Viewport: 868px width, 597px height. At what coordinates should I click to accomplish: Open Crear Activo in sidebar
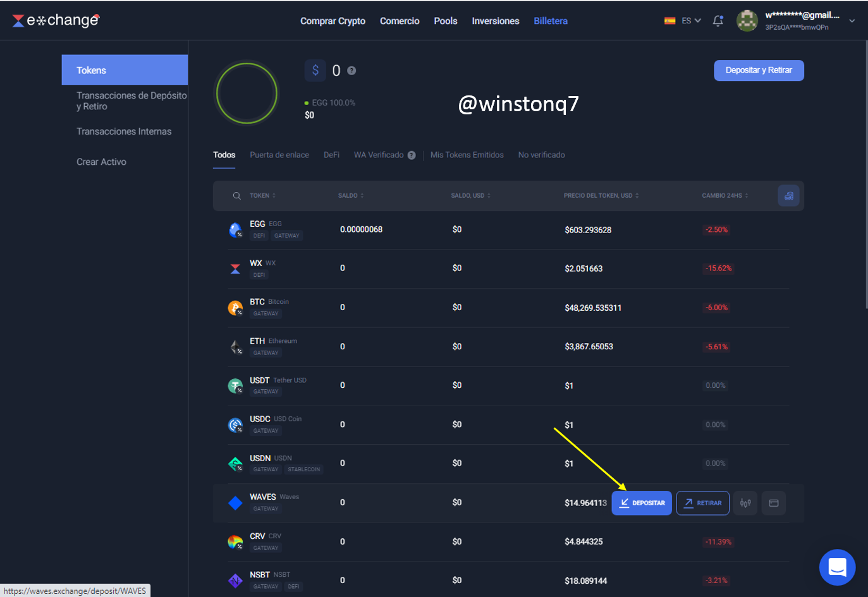pyautogui.click(x=101, y=162)
